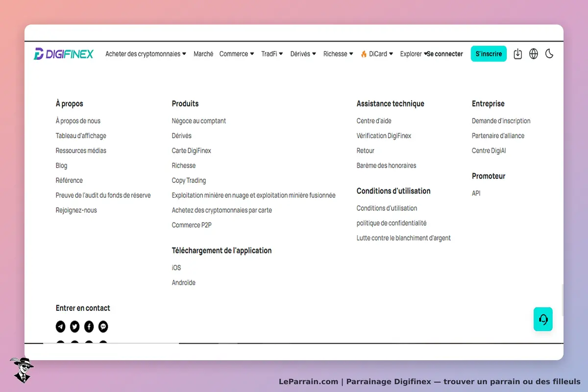This screenshot has width=588, height=392.
Task: Open the Référence link
Action: pos(69,180)
